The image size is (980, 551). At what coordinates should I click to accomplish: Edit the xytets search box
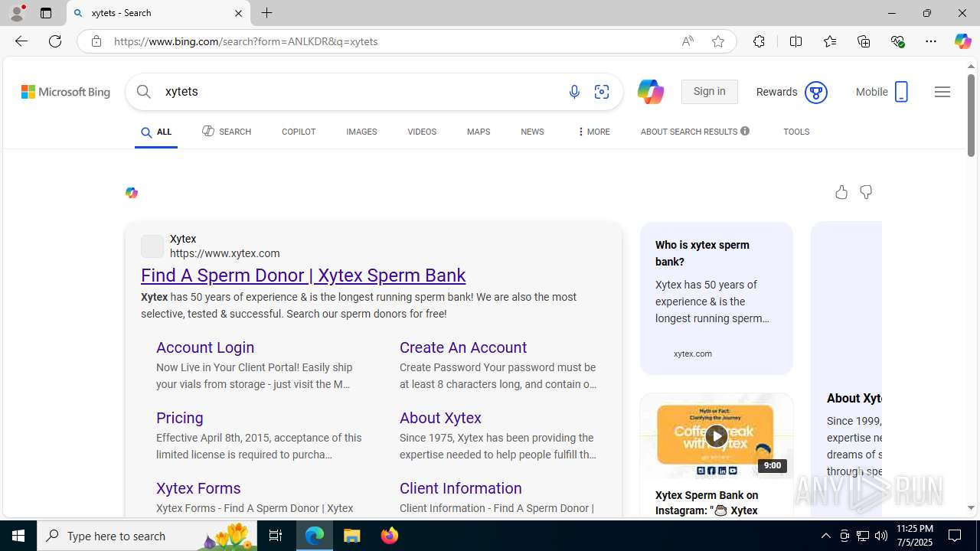(358, 92)
